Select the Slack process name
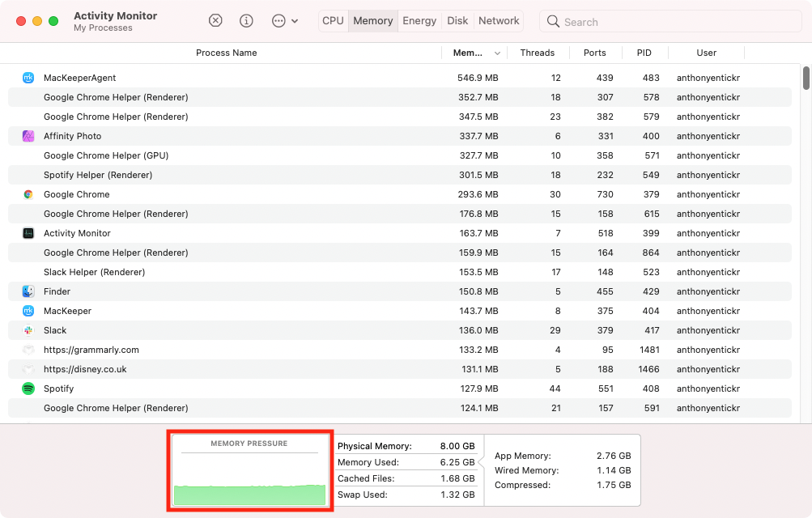Screen dimensions: 812x518 [x=55, y=330]
